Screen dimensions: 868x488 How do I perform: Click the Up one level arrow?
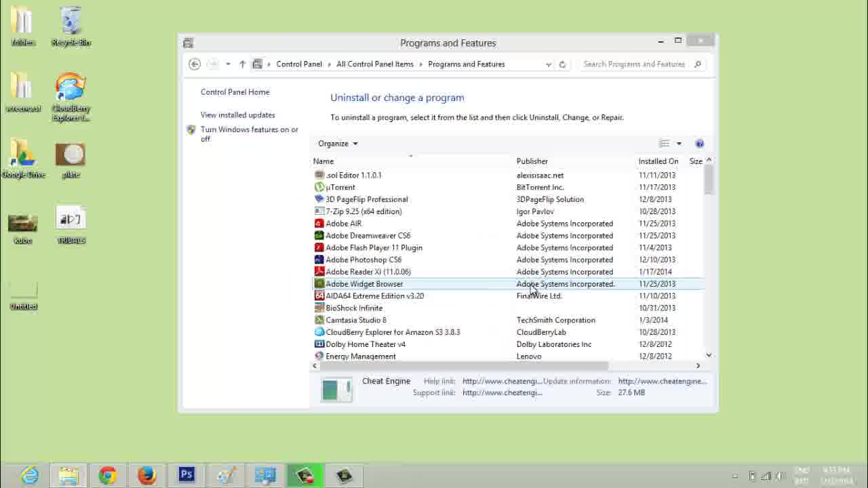click(x=242, y=64)
